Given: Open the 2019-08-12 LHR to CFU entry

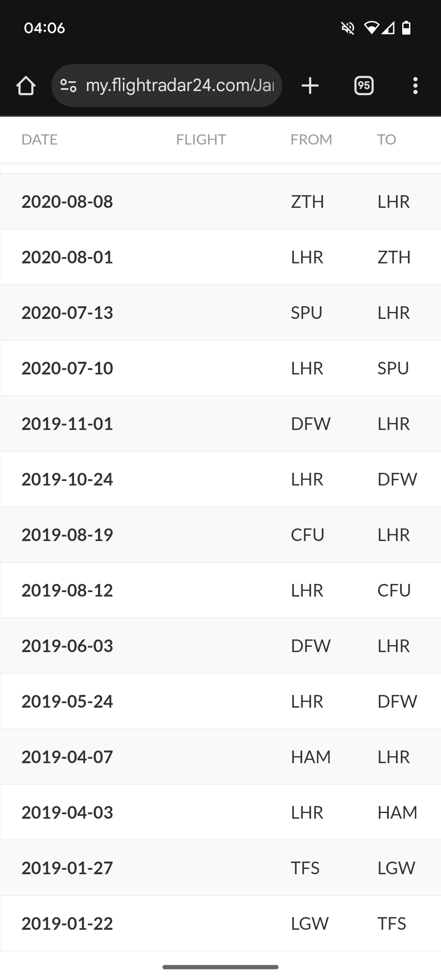Looking at the screenshot, I should coord(220,590).
